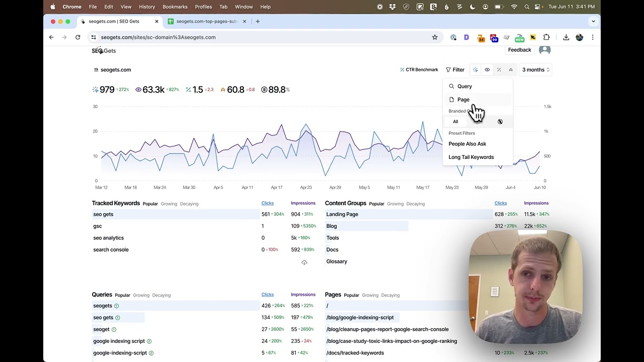Click the icon next to 'google indexing script' query

tap(149, 341)
